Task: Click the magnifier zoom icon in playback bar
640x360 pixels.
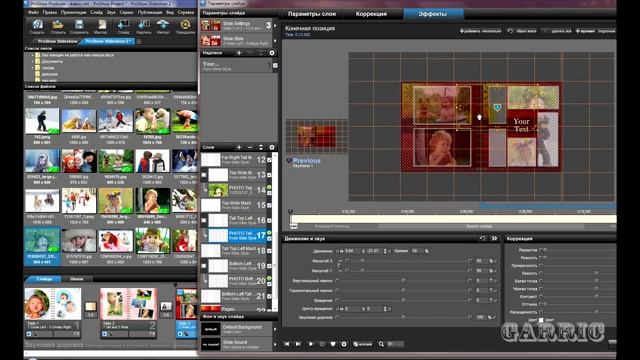Action: pyautogui.click(x=381, y=344)
